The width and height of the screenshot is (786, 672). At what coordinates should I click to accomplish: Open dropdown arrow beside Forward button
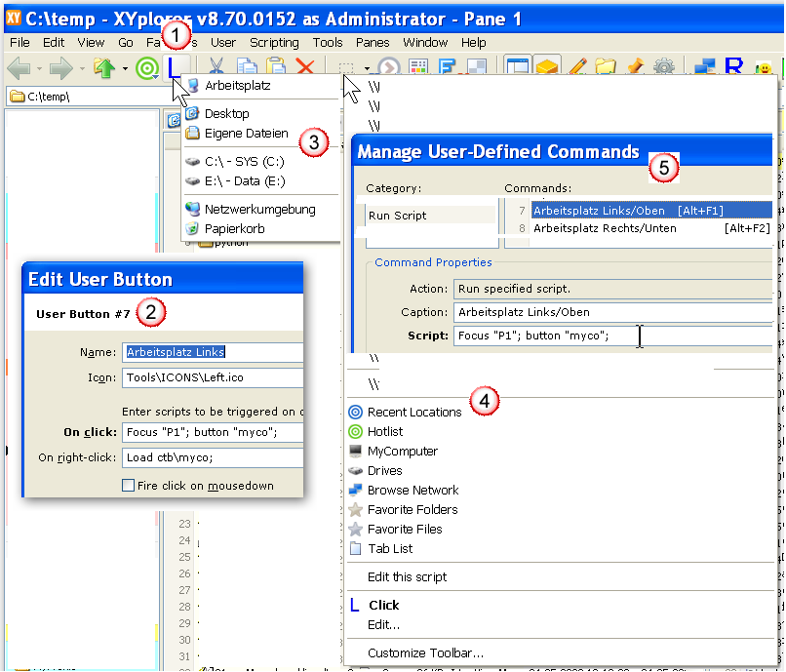tap(82, 68)
